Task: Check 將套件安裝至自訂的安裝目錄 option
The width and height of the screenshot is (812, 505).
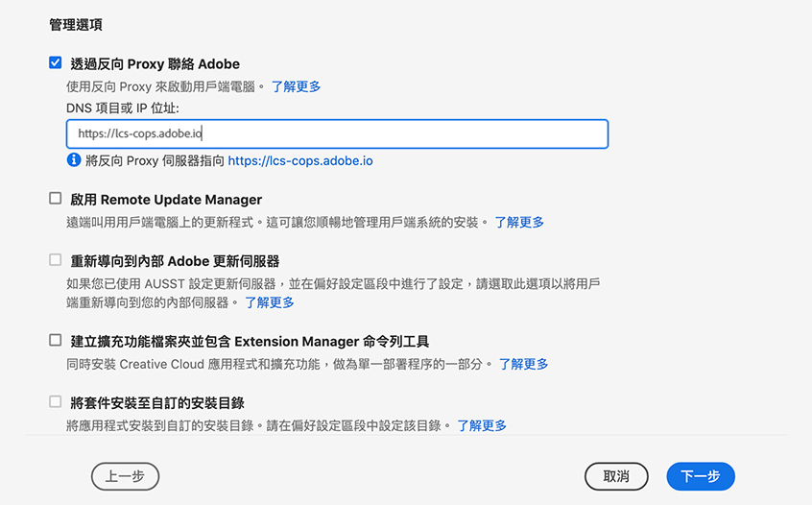Action: click(x=55, y=401)
